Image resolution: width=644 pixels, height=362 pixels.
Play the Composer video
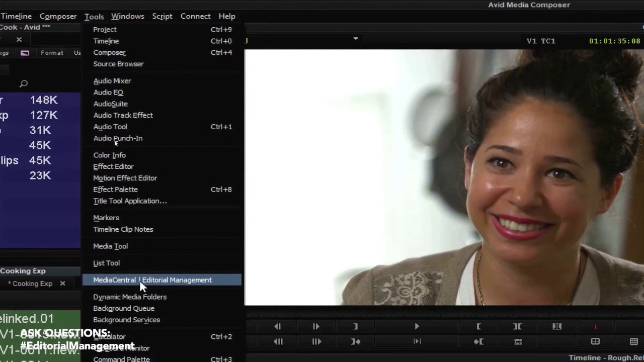coord(417,326)
